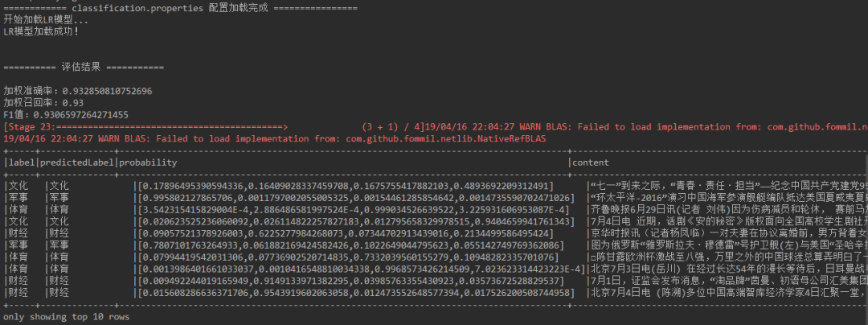The image size is (868, 325).
Task: Click the '开始加载LR模型' log line
Action: coord(45,19)
